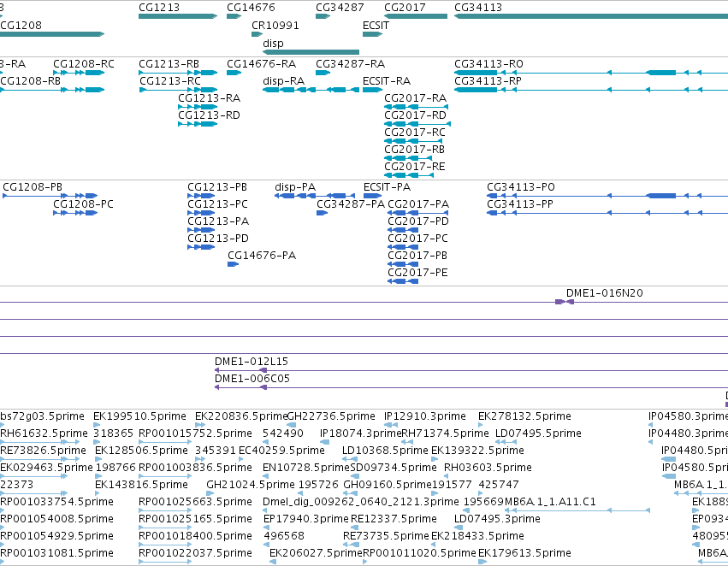
Task: Select the CG34113 gene label
Action: tap(478, 8)
